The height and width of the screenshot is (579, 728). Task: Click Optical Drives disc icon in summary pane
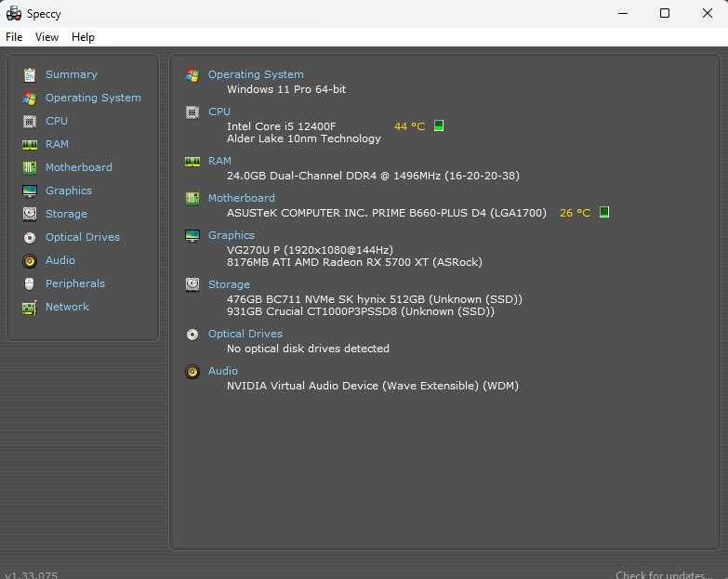coord(192,335)
